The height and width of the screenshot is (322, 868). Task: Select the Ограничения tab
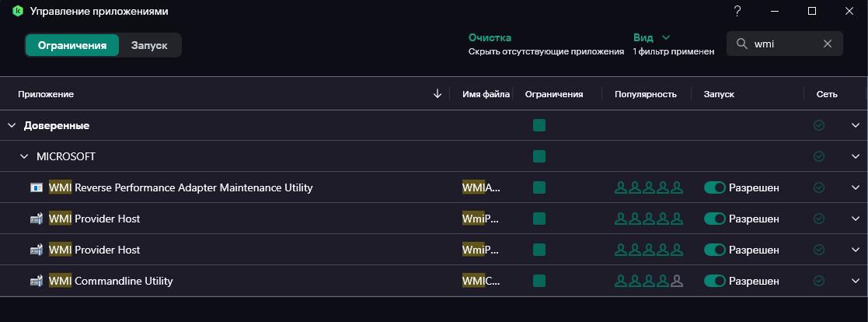pyautogui.click(x=72, y=45)
